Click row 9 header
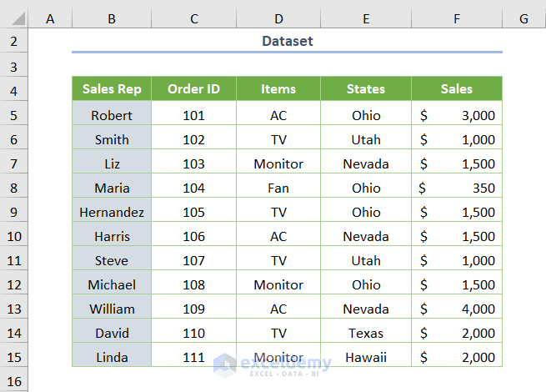Viewport: 546px width, 392px height. pos(14,212)
